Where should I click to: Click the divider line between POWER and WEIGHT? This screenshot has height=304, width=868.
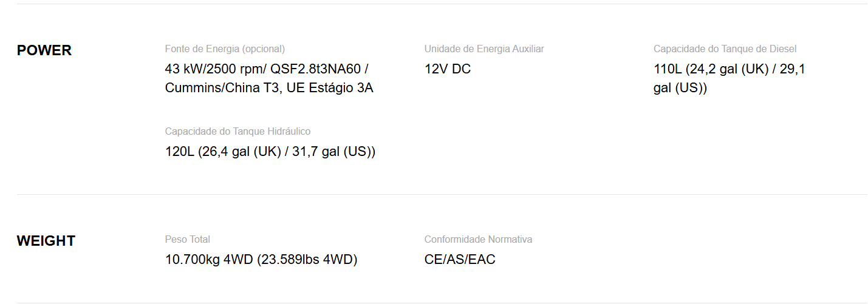(442, 194)
